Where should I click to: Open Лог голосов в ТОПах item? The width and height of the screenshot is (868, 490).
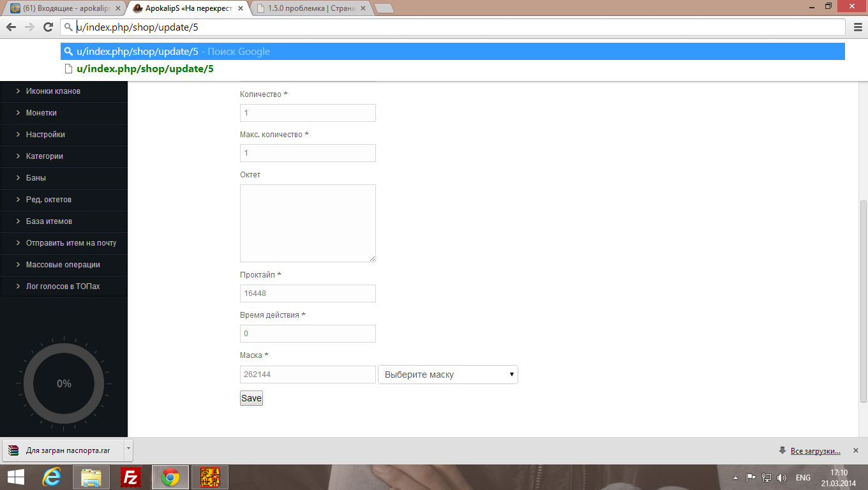(x=64, y=286)
